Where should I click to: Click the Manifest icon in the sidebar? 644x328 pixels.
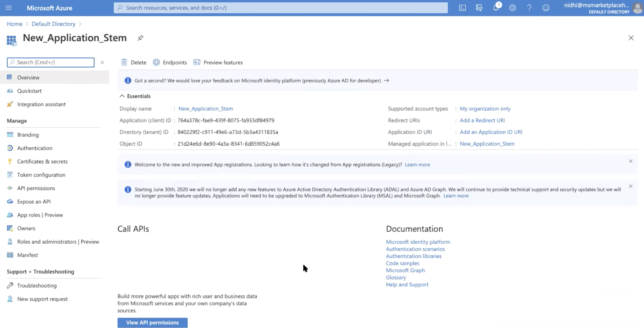tap(10, 255)
